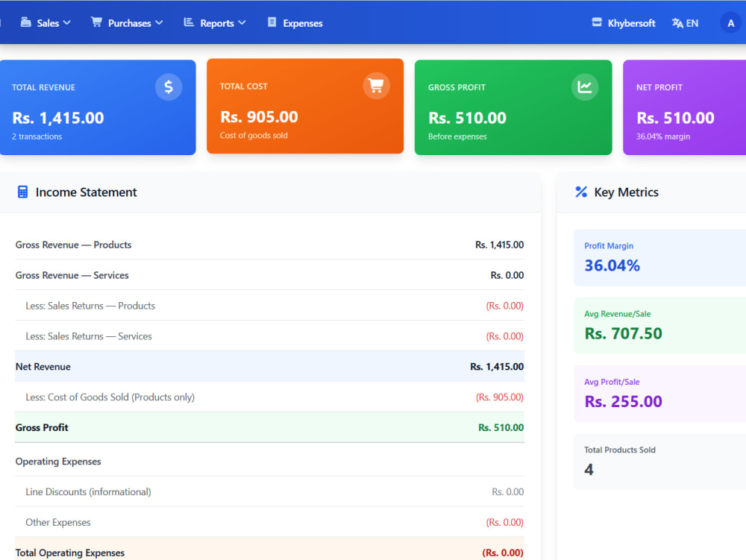The width and height of the screenshot is (746, 560).
Task: Expand the Purchases dropdown chevron
Action: pyautogui.click(x=159, y=23)
